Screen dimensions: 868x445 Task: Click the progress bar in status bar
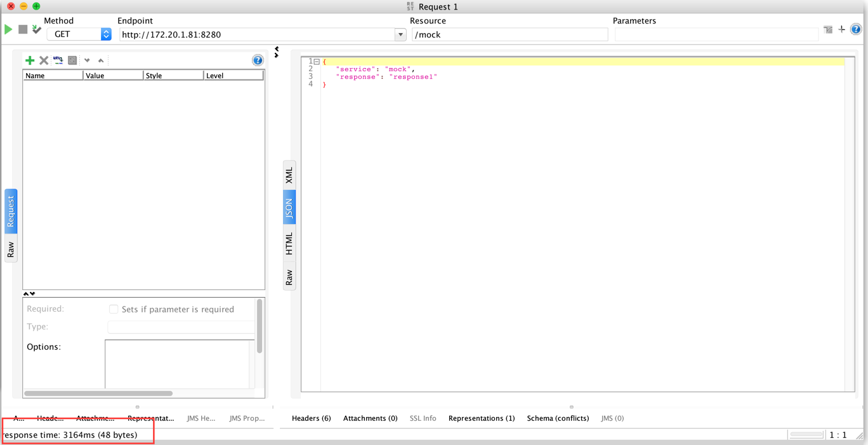(806, 435)
